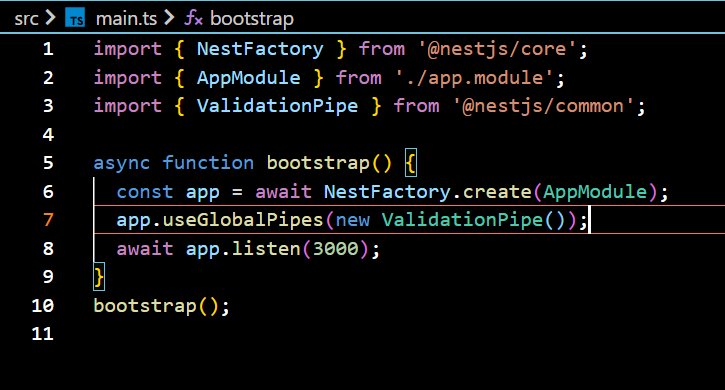This screenshot has height=390, width=725.
Task: Click the import keyword on line 3
Action: click(128, 106)
